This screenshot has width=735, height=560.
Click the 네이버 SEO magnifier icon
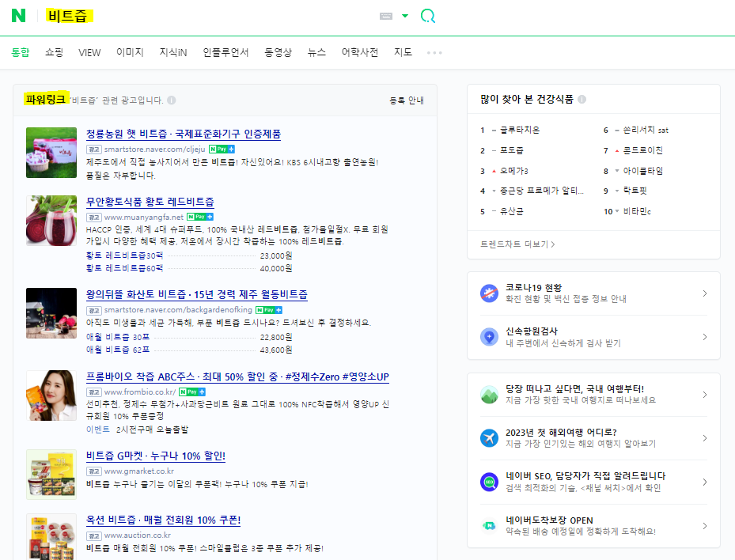(489, 482)
